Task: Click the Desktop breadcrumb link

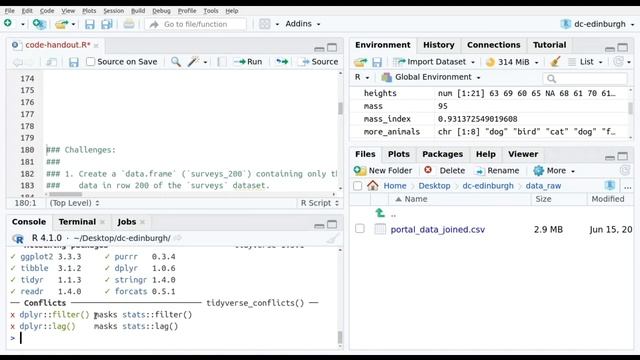Action: [x=434, y=186]
